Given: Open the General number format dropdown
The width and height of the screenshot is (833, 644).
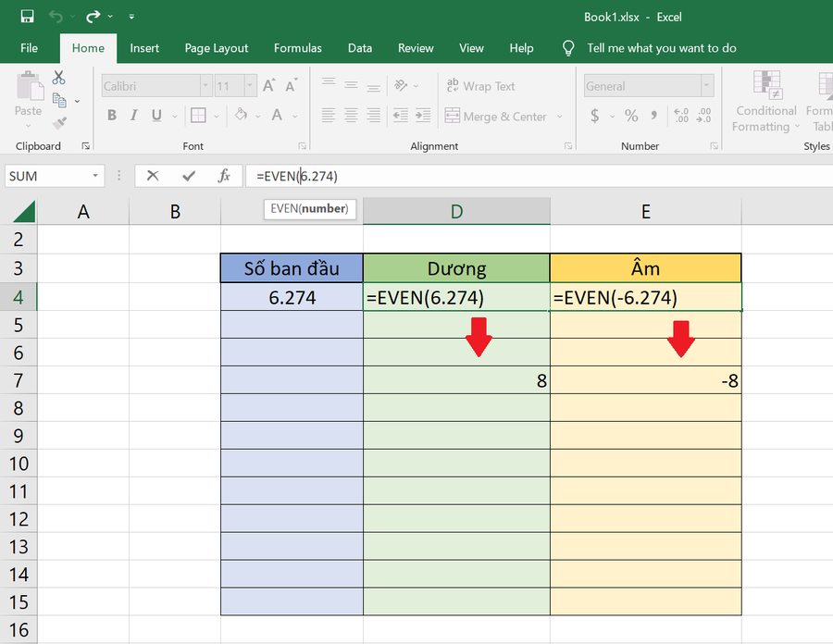Looking at the screenshot, I should click(706, 85).
